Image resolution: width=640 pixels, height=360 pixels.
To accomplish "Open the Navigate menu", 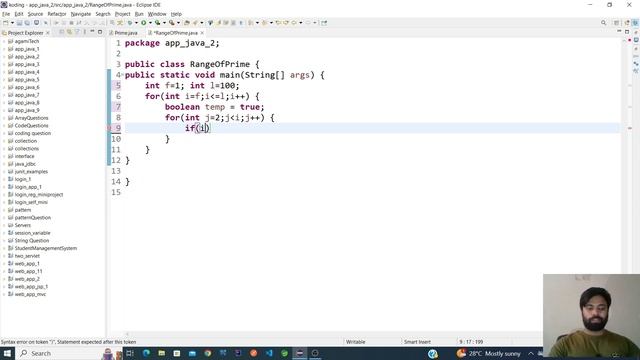I will tap(81, 14).
